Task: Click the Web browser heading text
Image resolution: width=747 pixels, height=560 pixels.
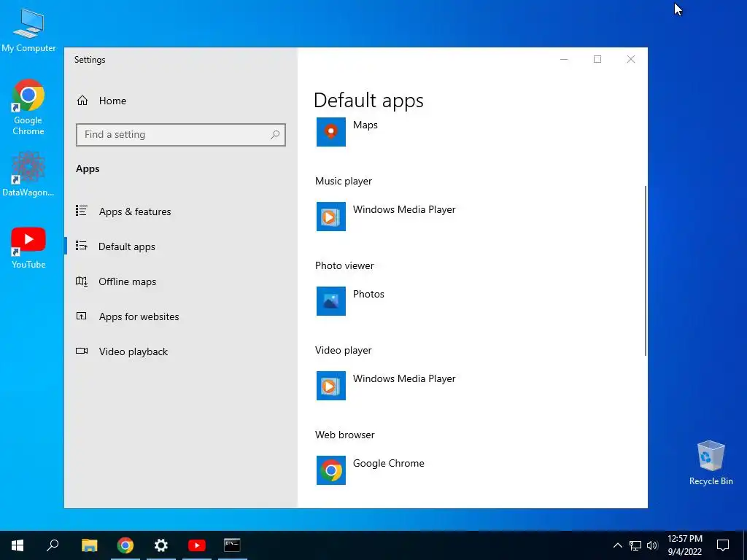Action: coord(345,435)
